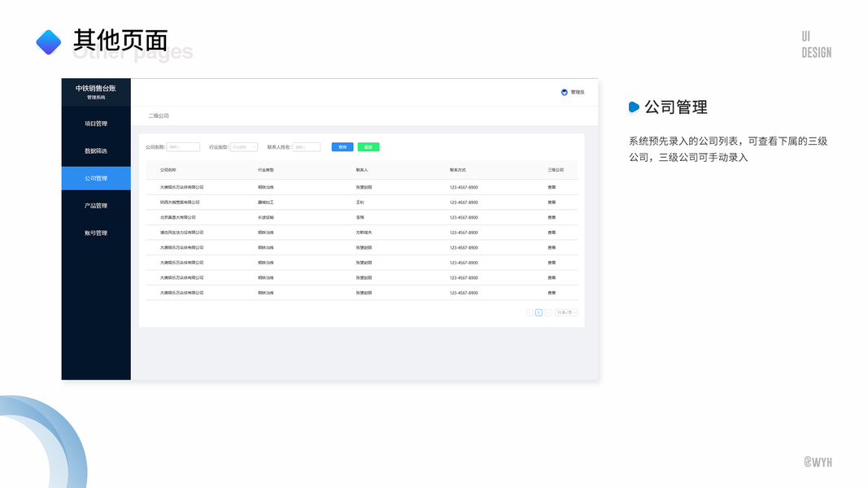The image size is (868, 488).
Task: Select the 二级公司 tab
Action: click(159, 115)
